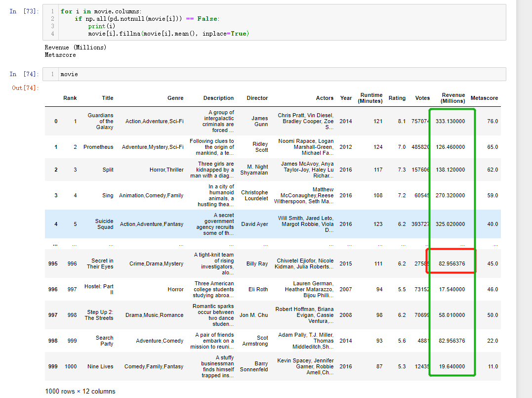The height and width of the screenshot is (398, 532).
Task: Click revenue value 17.540000
Action: coord(452,289)
